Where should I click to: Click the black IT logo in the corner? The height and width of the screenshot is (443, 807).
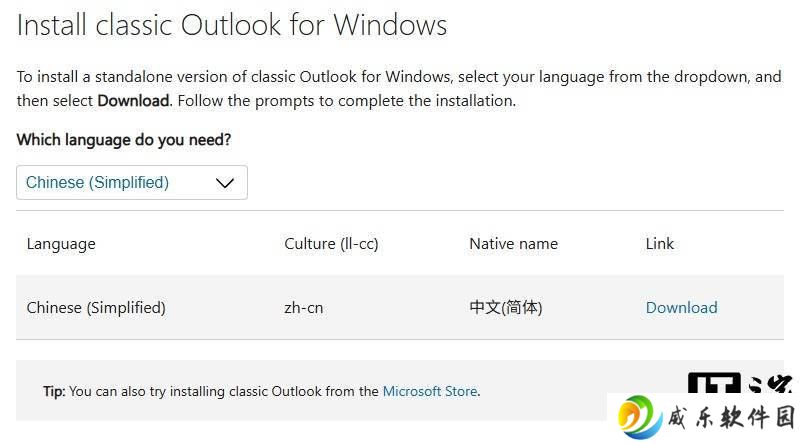click(714, 383)
